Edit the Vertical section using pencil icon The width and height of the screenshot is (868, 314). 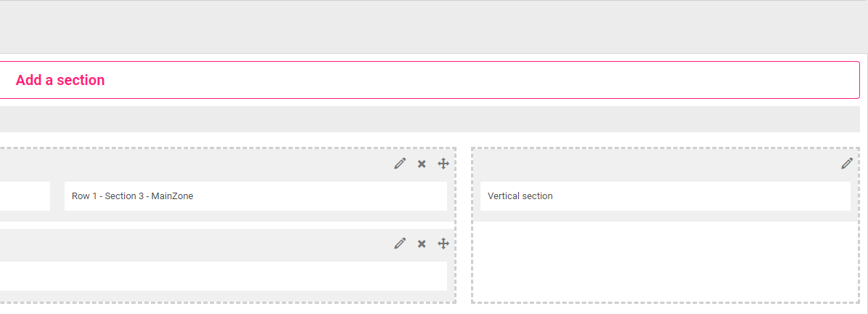coord(847,164)
